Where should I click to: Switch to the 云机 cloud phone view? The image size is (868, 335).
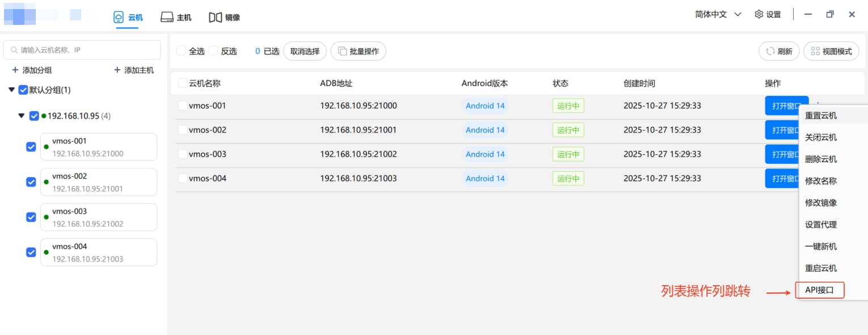click(128, 16)
